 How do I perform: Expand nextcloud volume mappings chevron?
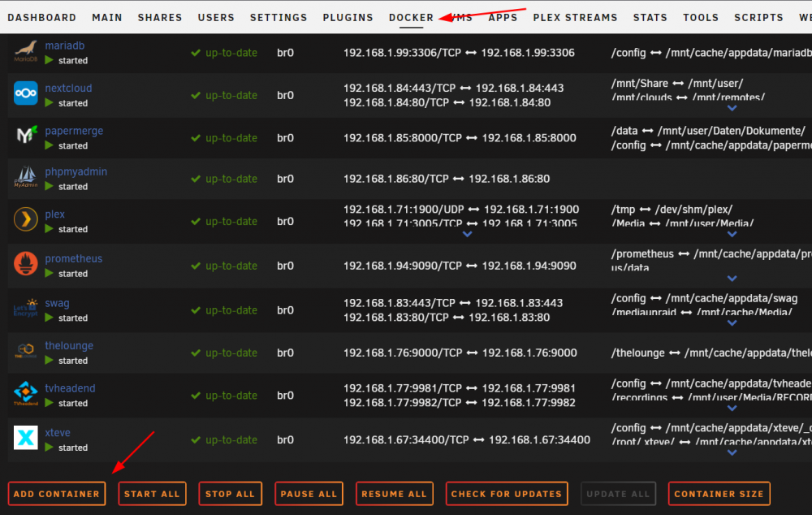[x=732, y=108]
